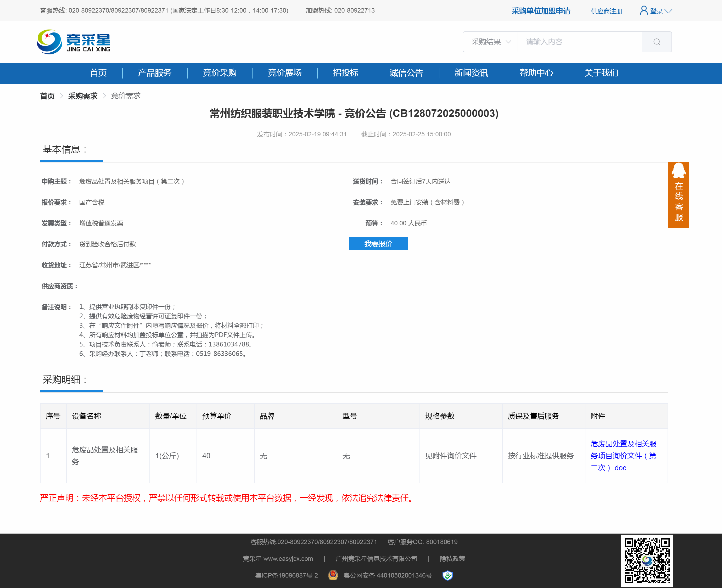The image size is (722, 588).
Task: Click the QR code in the footer
Action: [646, 560]
